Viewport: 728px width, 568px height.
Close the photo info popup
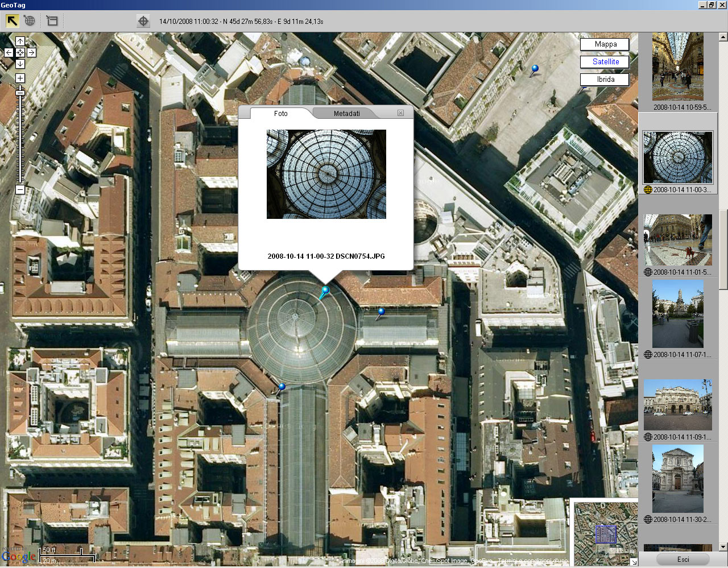(400, 113)
